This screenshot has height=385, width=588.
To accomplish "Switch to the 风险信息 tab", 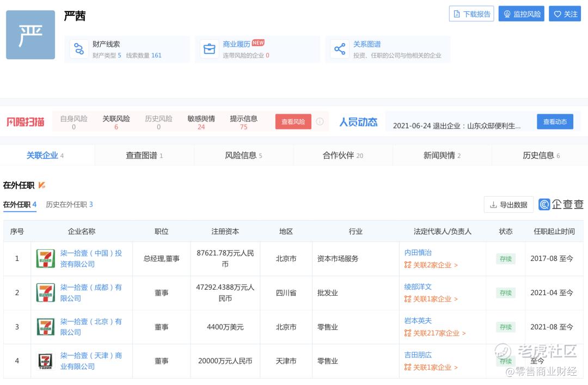I will click(x=243, y=156).
